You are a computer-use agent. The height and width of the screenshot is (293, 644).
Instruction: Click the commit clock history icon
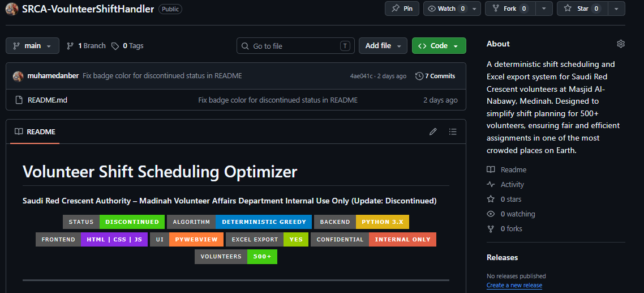click(x=419, y=76)
